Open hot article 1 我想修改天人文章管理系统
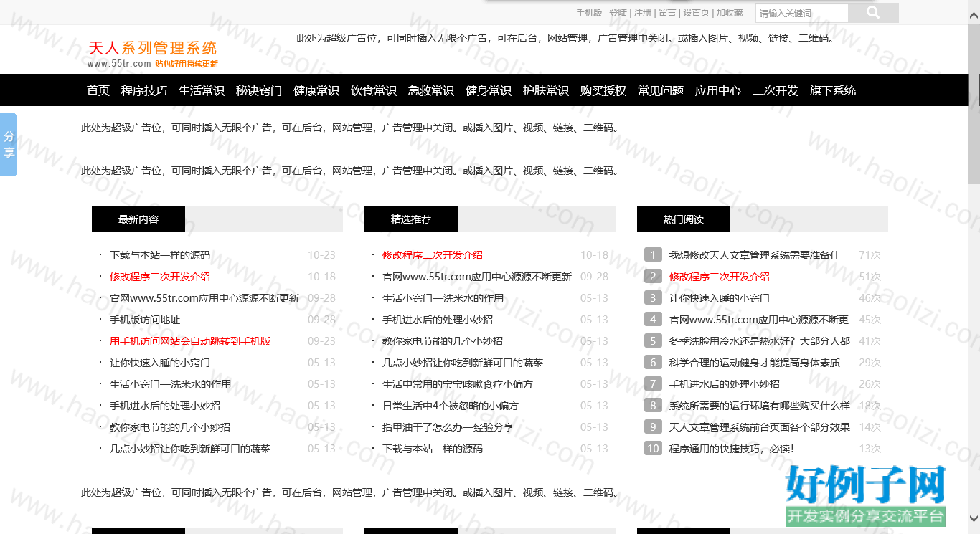 (x=754, y=255)
